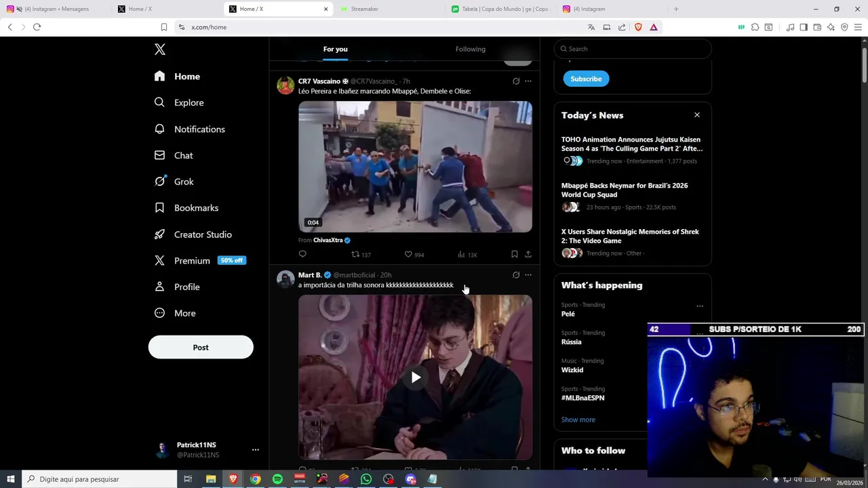Viewport: 868px width, 488px height.
Task: Open Grok in the sidebar
Action: [174, 182]
